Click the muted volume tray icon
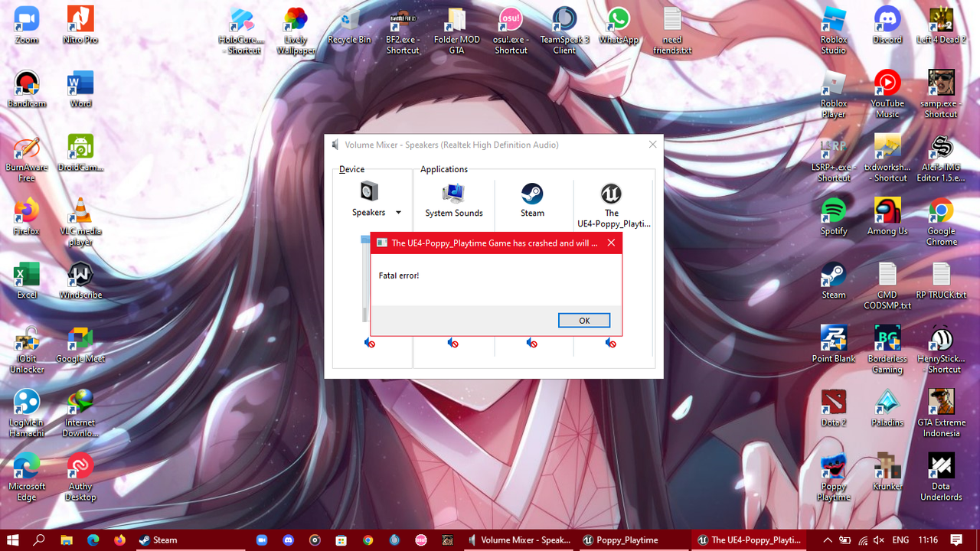 click(x=879, y=540)
